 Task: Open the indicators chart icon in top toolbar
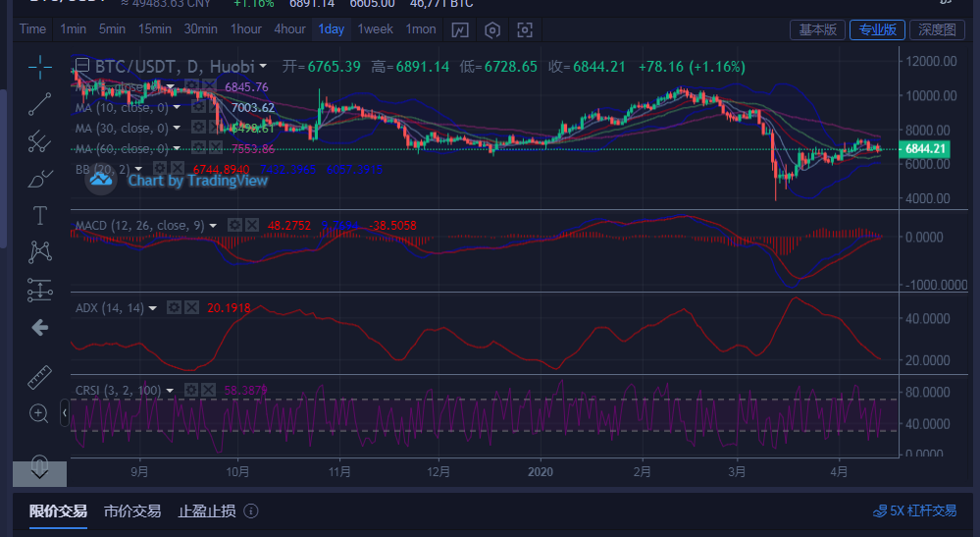tap(460, 29)
